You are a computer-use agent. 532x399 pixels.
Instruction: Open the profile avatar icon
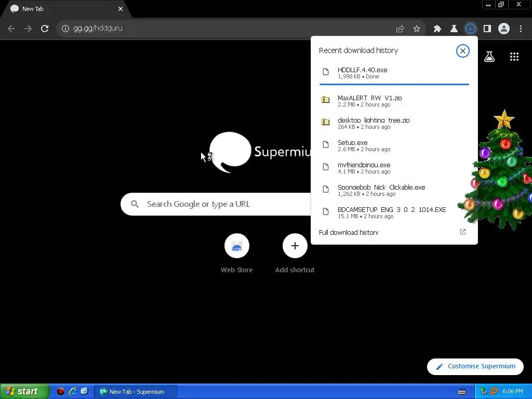[x=504, y=29]
